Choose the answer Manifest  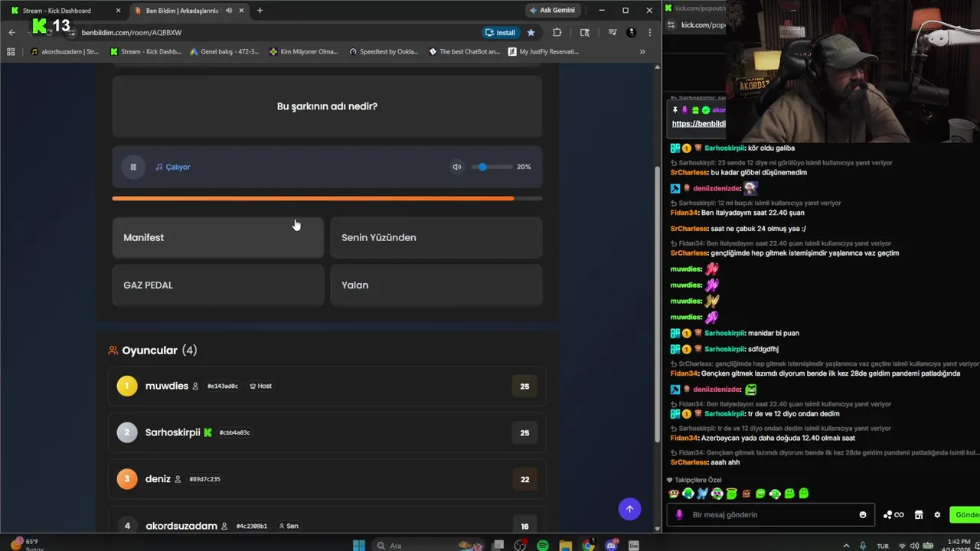[x=218, y=237]
